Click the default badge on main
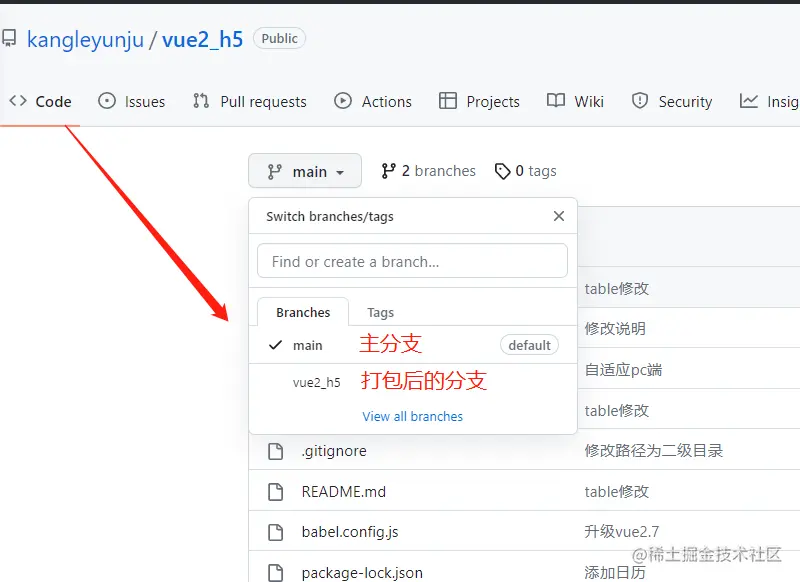The width and height of the screenshot is (800, 582). click(529, 345)
